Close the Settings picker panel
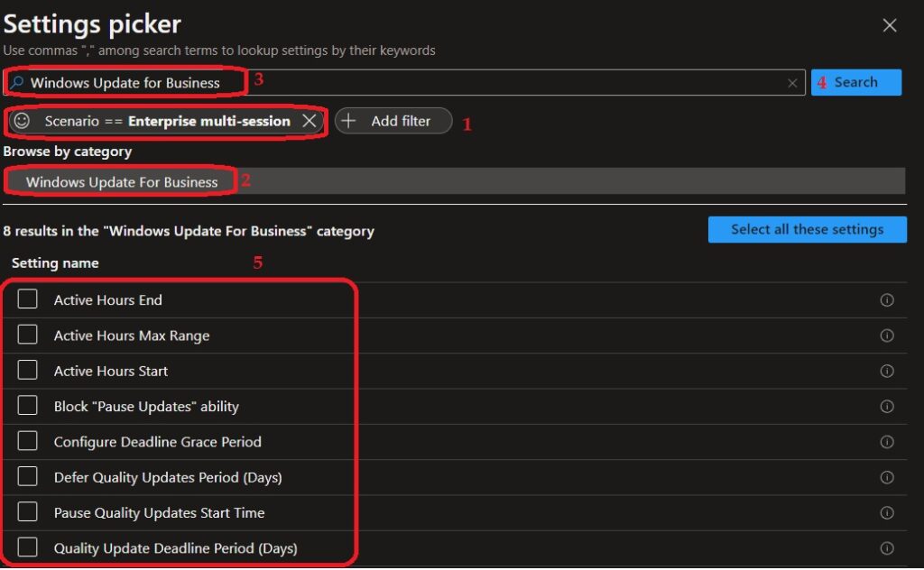924x570 pixels. (x=889, y=25)
